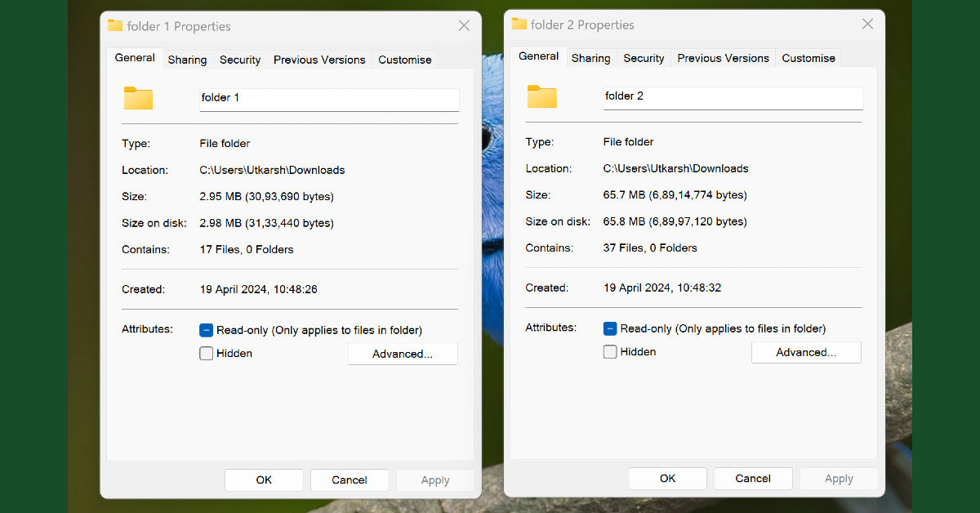
Task: Click the folder 1 name text field
Action: pyautogui.click(x=328, y=99)
